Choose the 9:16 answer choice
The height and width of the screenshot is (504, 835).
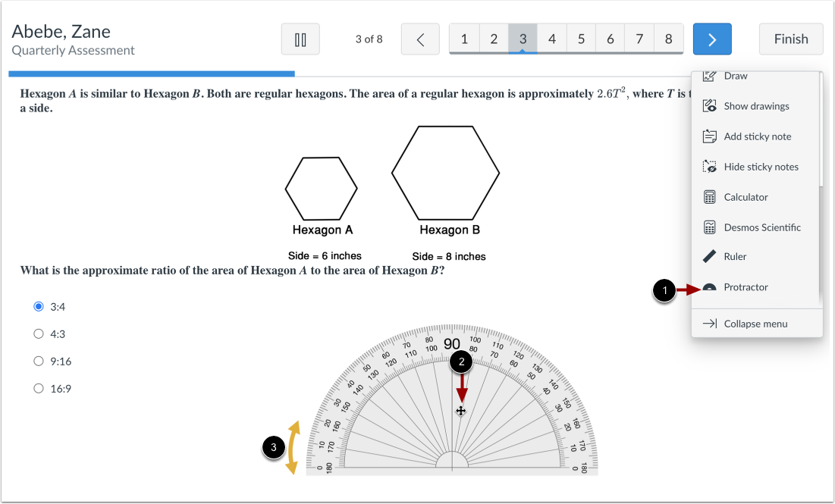click(x=39, y=361)
